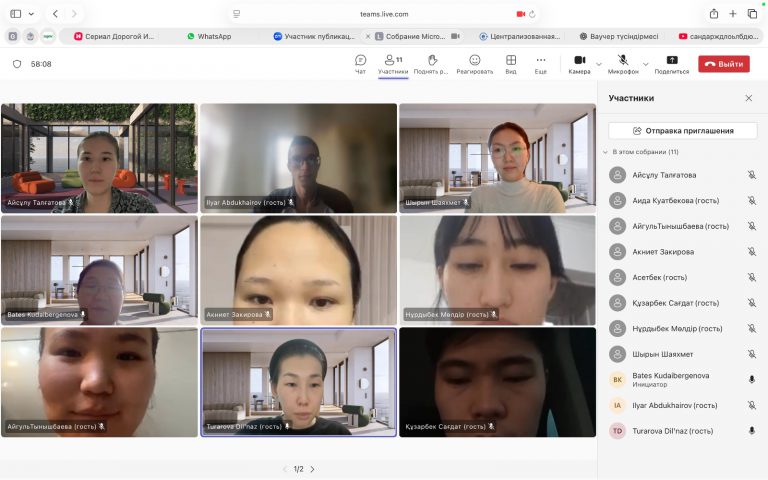Click the red Выйти leave button
Image resolution: width=768 pixels, height=480 pixels.
pyautogui.click(x=723, y=64)
